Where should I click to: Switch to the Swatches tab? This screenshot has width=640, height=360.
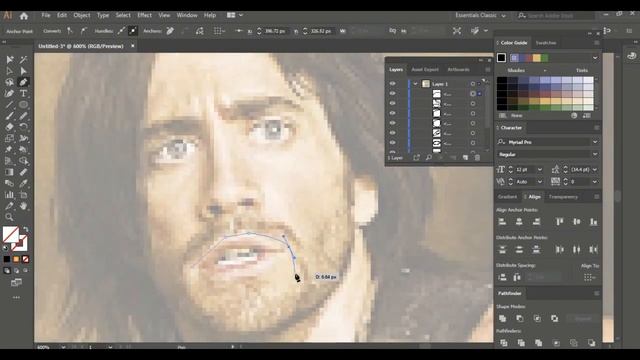[546, 43]
